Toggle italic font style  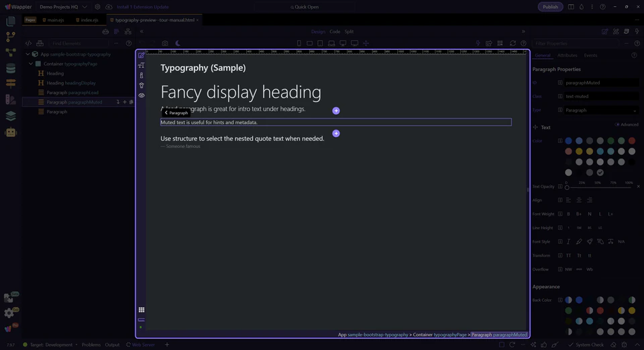coord(568,241)
